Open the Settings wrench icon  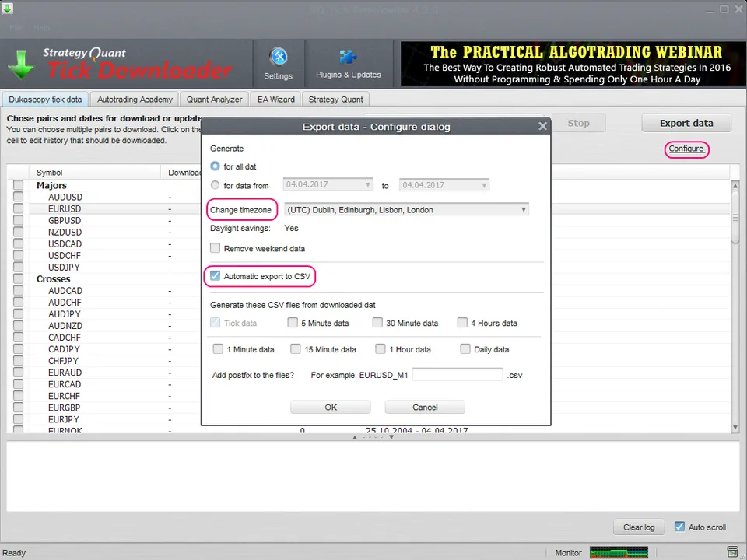279,57
